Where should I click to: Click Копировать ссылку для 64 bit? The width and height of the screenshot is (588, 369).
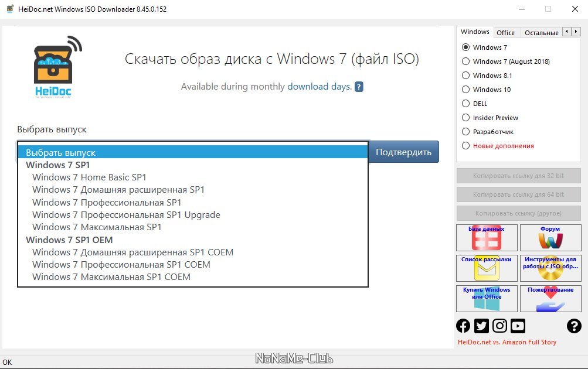point(519,194)
